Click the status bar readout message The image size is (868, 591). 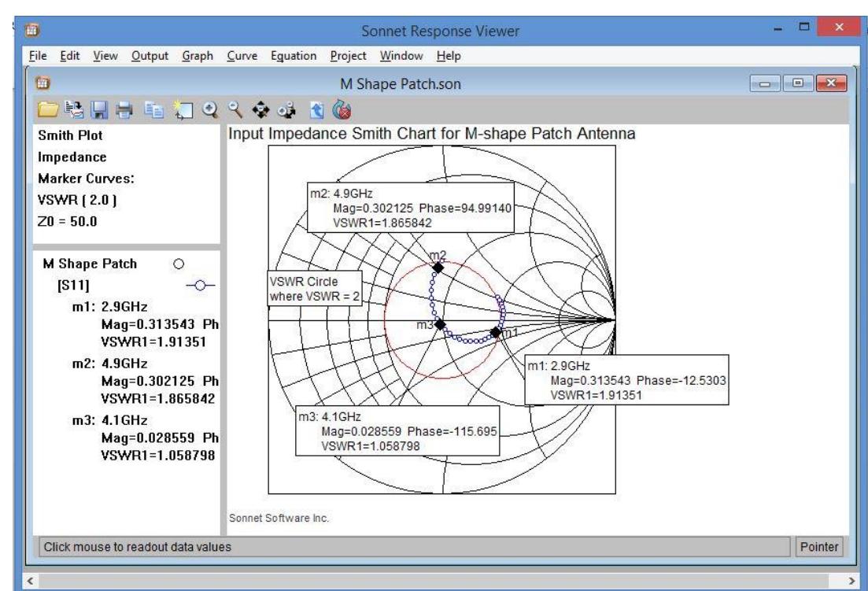(137, 547)
